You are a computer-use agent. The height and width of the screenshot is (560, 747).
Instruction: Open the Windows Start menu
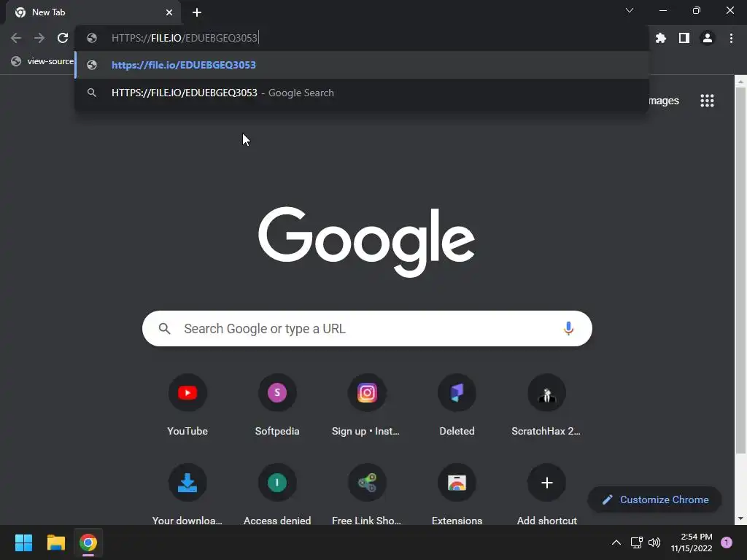[23, 542]
